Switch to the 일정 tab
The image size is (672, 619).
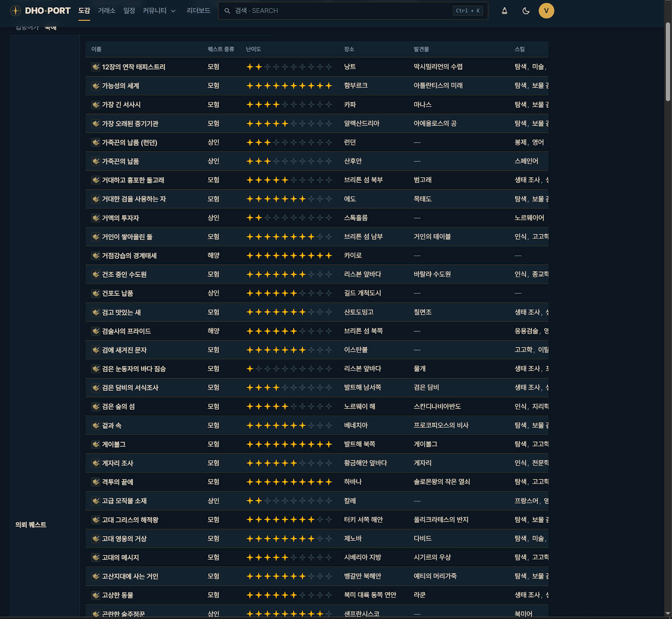click(129, 11)
